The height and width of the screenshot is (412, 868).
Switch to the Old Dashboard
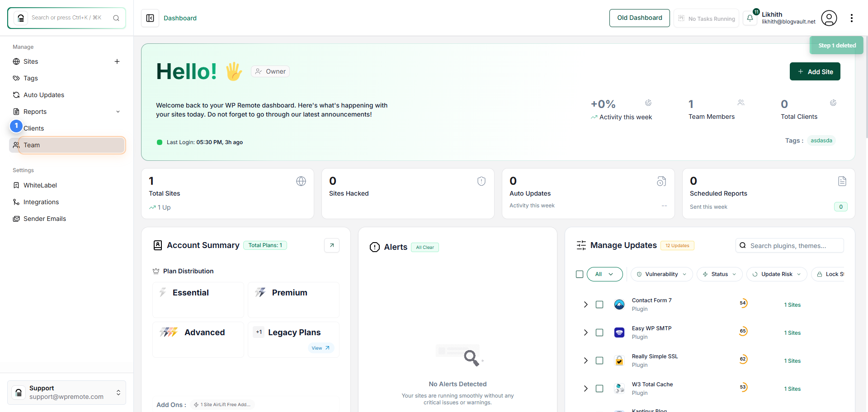point(639,18)
